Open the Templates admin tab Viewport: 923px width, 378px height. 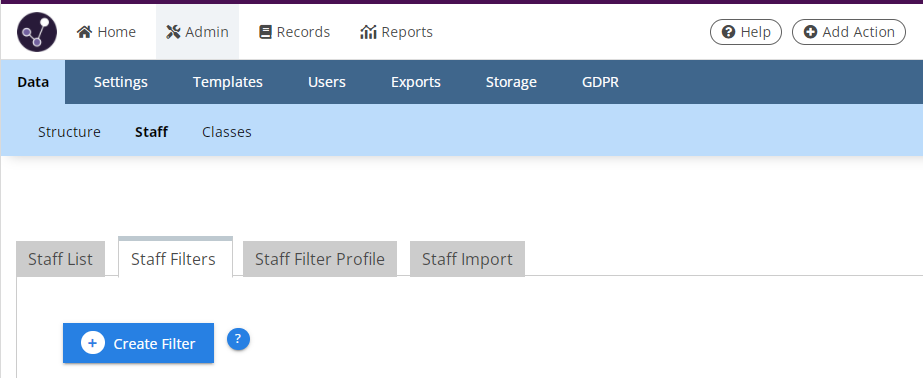228,82
